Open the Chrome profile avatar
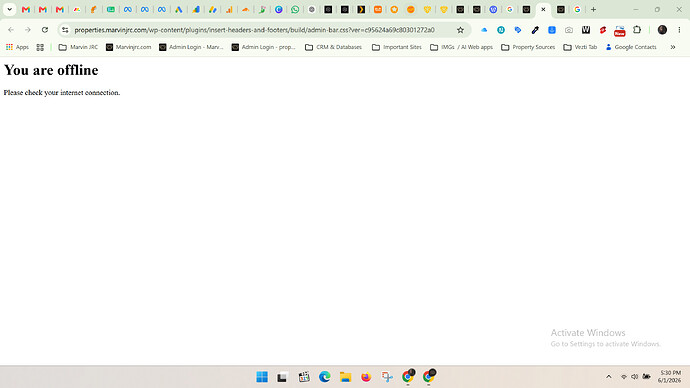690x388 pixels. 662,30
